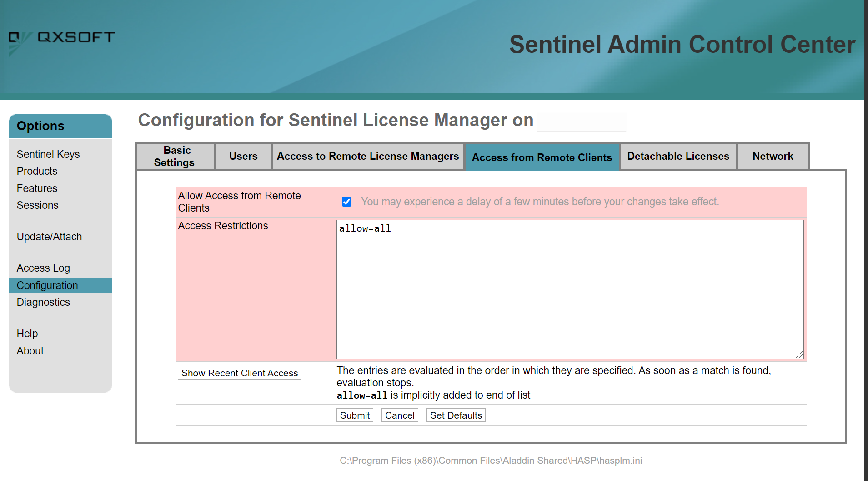868x481 pixels.
Task: Show the Access Log
Action: [43, 268]
